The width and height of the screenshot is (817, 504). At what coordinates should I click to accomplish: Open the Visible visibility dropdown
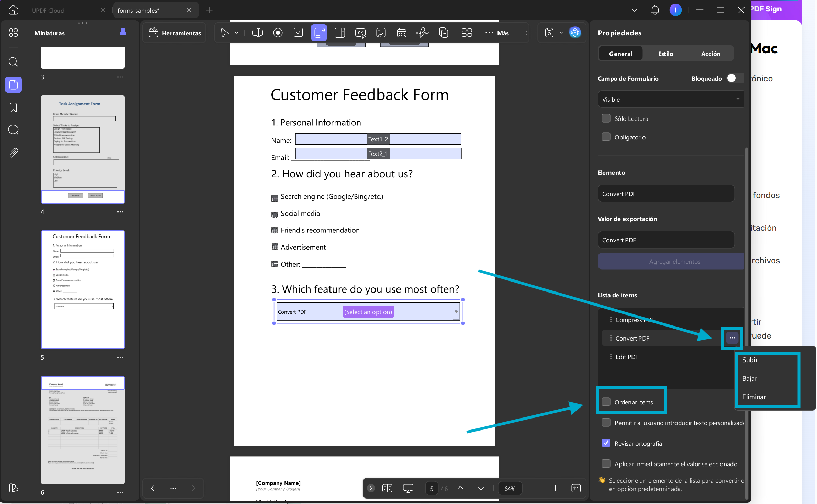click(671, 99)
